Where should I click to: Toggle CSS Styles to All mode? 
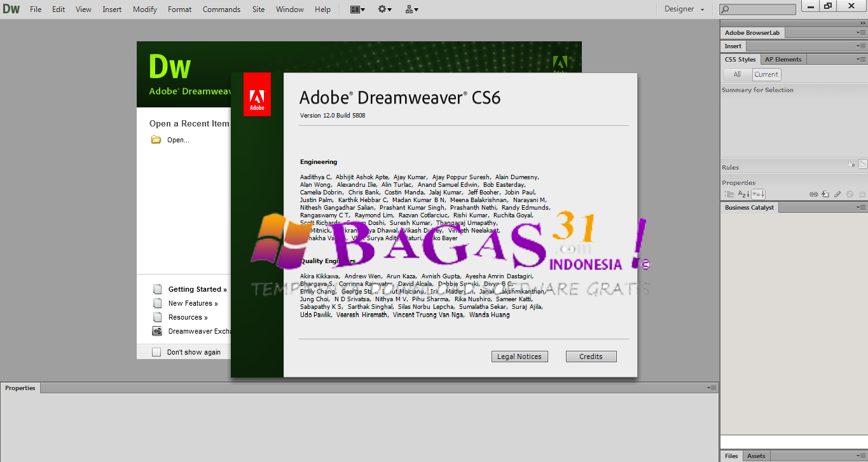pos(736,74)
